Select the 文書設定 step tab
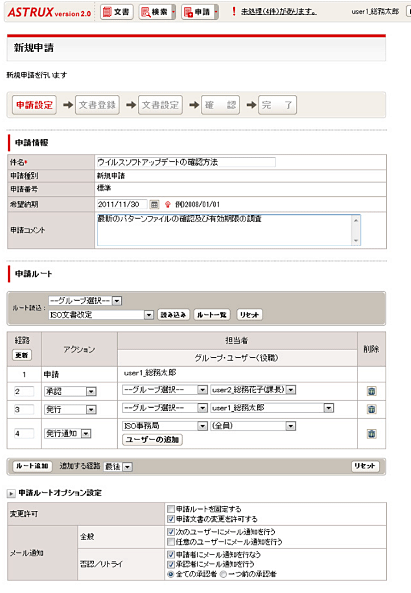Viewport: 411px width, 593px height. tap(160, 105)
